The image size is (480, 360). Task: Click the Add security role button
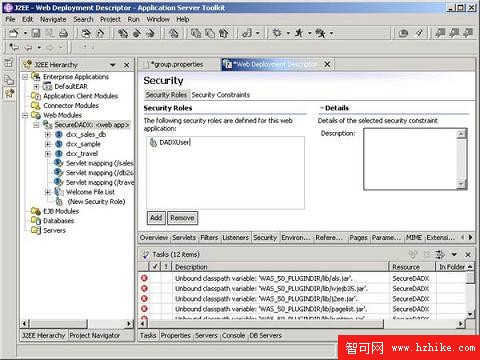pos(156,218)
